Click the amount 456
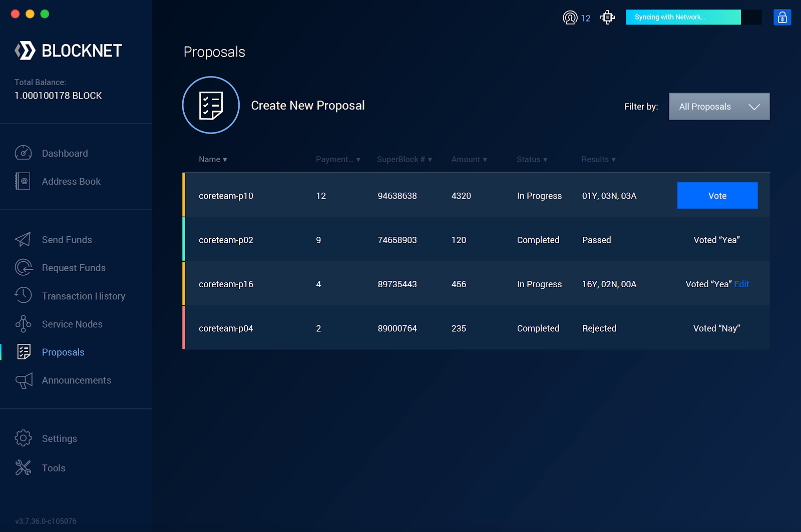 459,284
